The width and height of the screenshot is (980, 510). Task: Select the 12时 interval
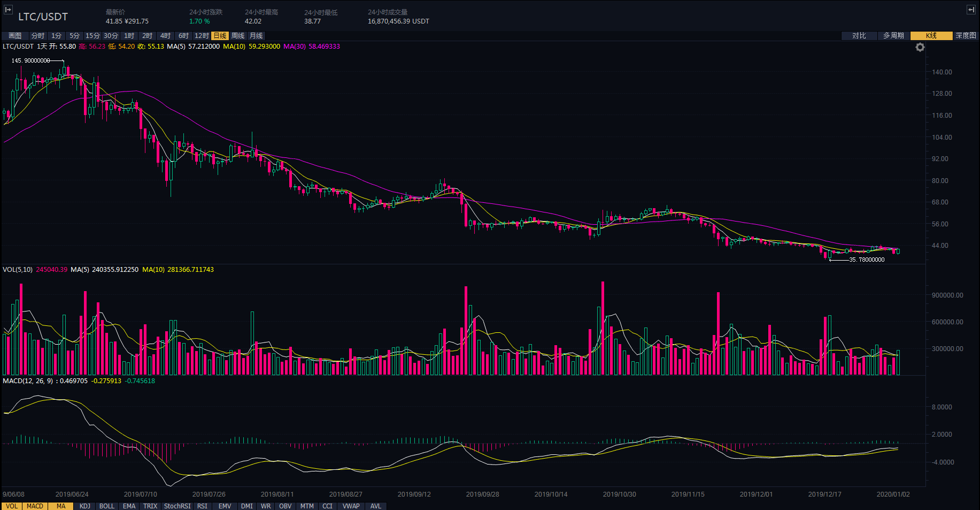point(202,36)
